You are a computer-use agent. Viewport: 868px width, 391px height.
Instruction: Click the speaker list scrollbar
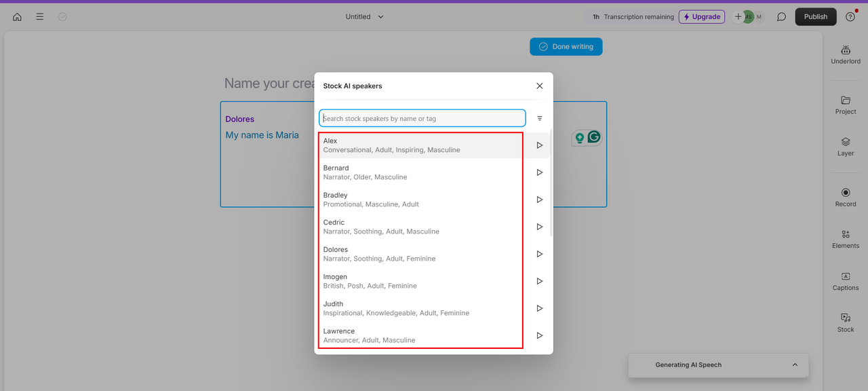551,183
